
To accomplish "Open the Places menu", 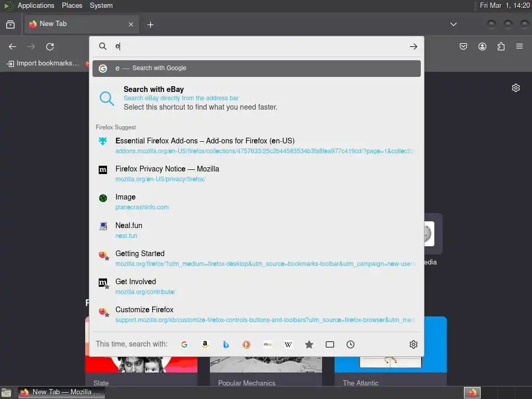I will tap(72, 5).
